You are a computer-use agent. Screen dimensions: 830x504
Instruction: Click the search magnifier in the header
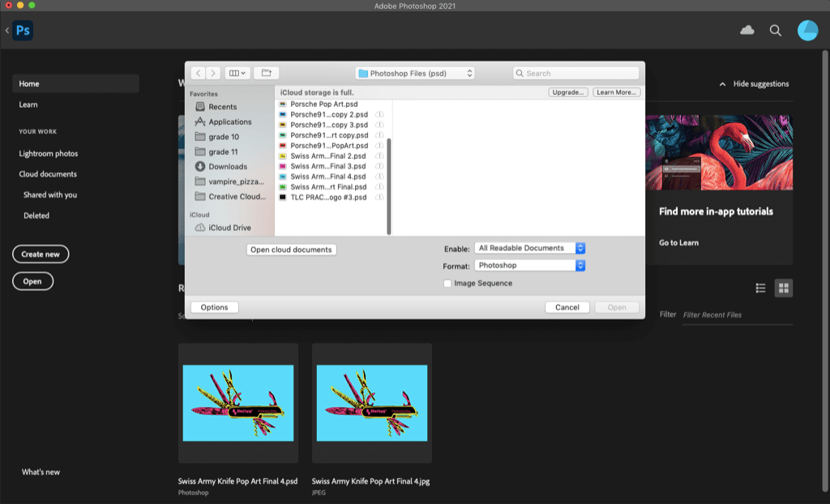coord(776,30)
